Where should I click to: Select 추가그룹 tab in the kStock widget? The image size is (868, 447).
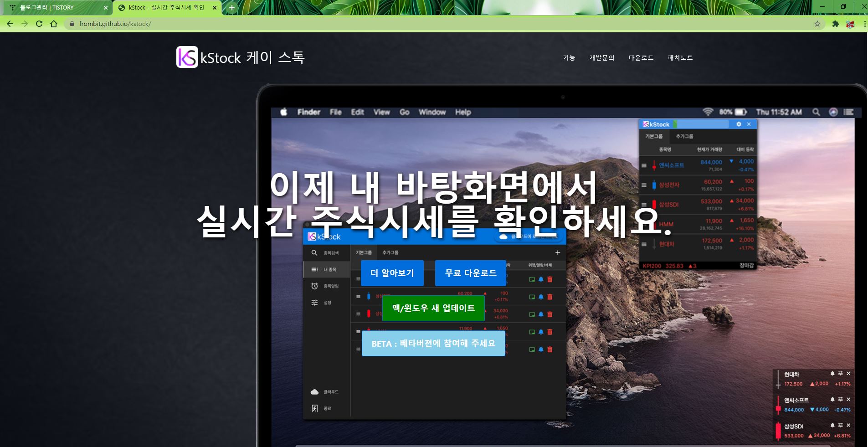coord(684,136)
